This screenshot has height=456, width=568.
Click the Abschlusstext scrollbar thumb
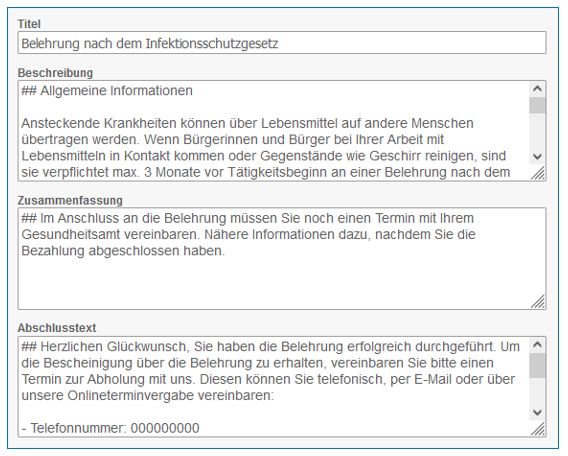click(x=537, y=366)
